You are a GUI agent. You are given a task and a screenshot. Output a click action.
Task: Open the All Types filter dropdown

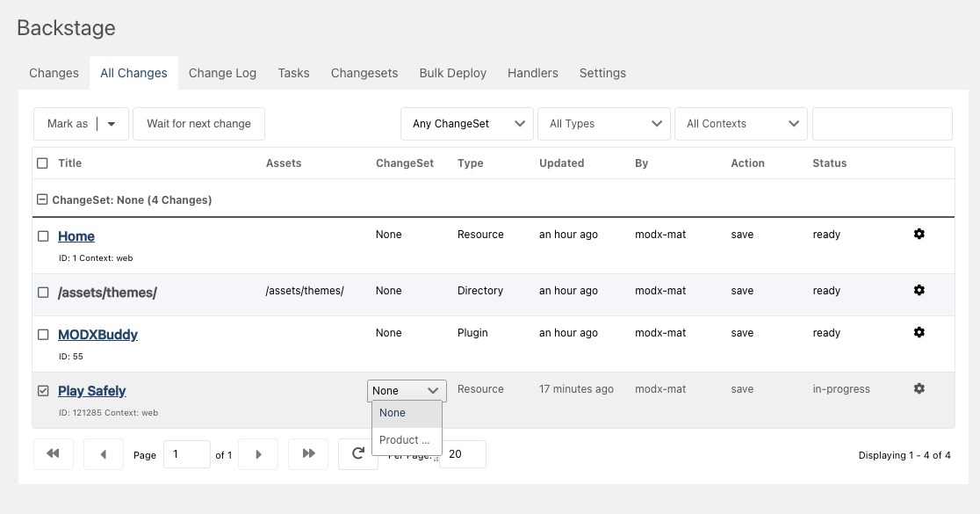click(604, 124)
